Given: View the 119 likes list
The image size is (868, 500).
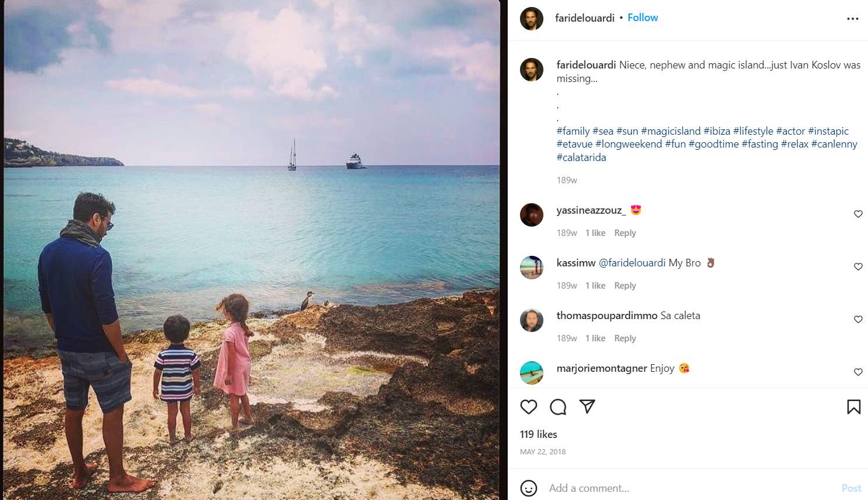Looking at the screenshot, I should coord(538,434).
